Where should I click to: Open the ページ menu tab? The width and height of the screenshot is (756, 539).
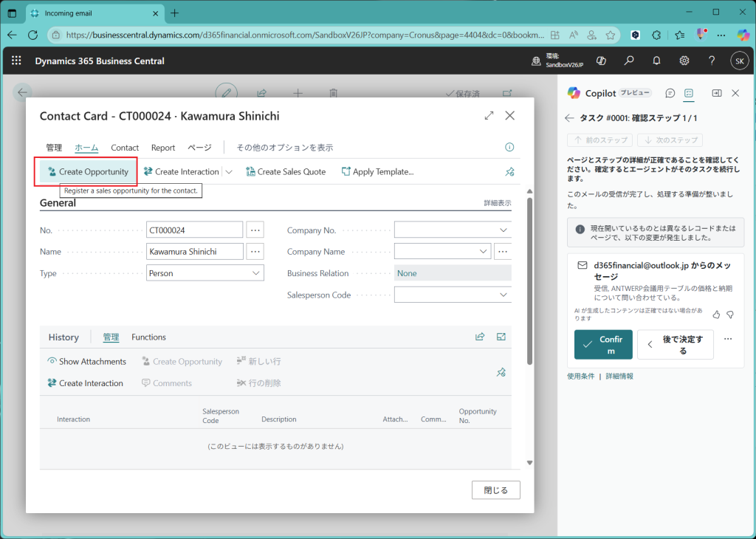199,148
